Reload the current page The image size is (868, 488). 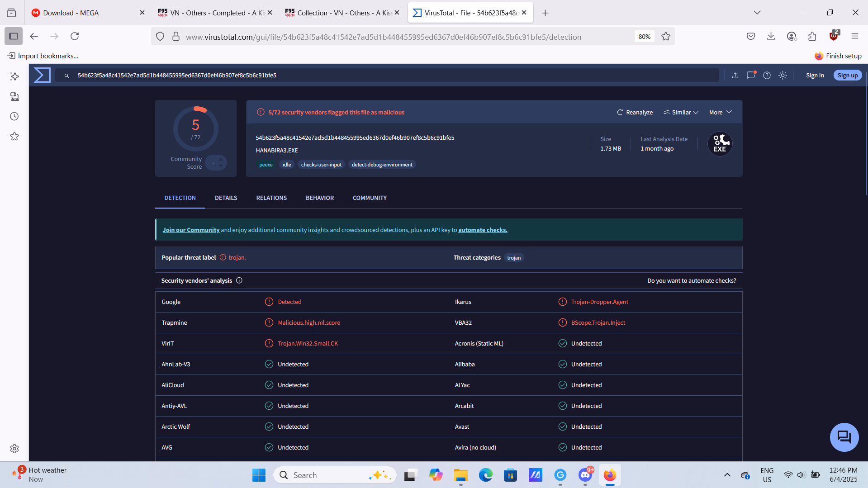(x=75, y=36)
